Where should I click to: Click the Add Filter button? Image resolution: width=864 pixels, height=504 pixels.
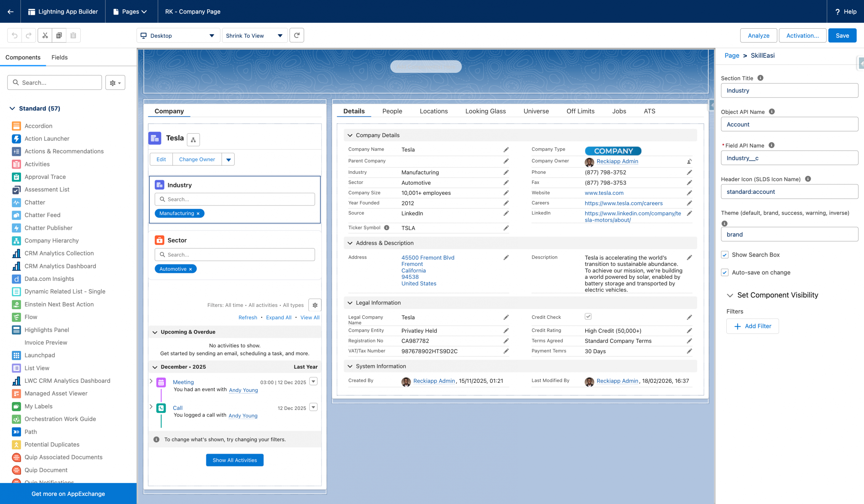click(x=752, y=326)
